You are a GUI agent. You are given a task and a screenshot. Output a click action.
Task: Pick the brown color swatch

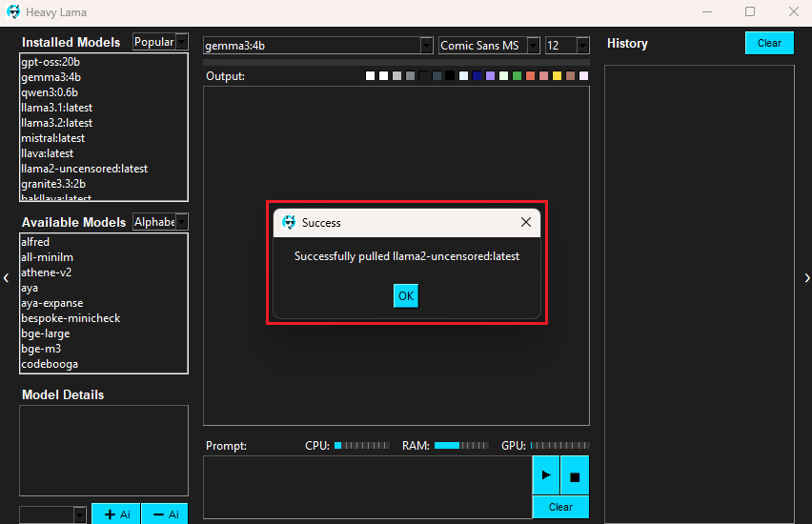click(571, 76)
